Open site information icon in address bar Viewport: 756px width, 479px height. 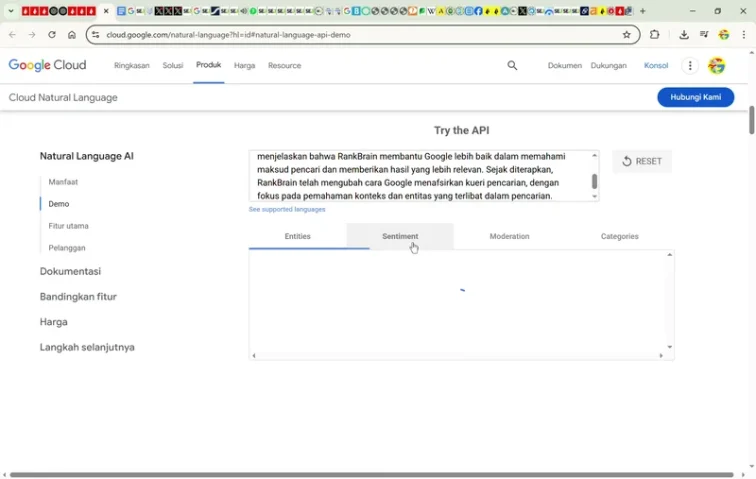(x=95, y=35)
